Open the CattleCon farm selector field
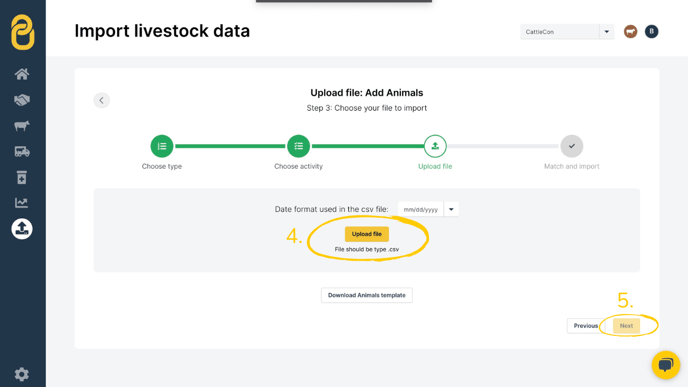688x387 pixels. [x=560, y=32]
